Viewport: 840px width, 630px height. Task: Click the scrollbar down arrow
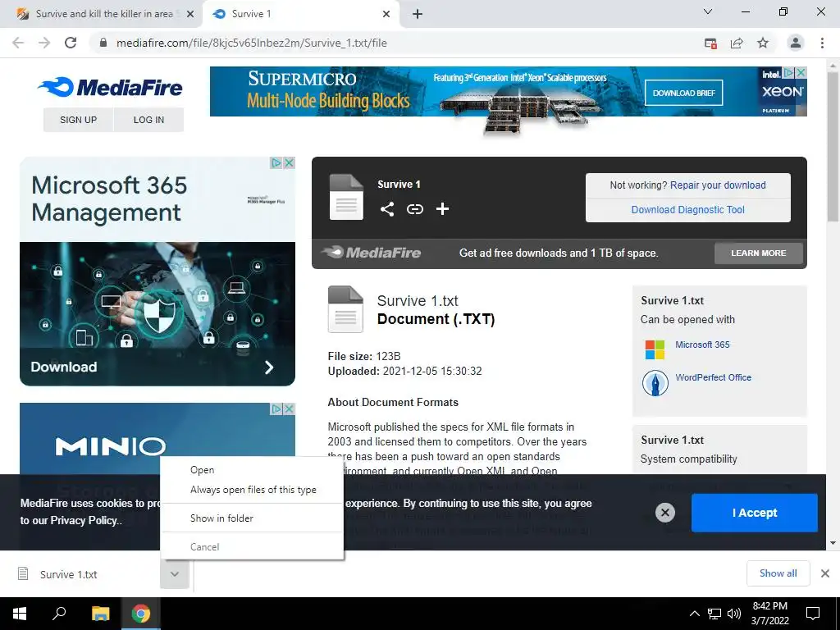[x=833, y=543]
